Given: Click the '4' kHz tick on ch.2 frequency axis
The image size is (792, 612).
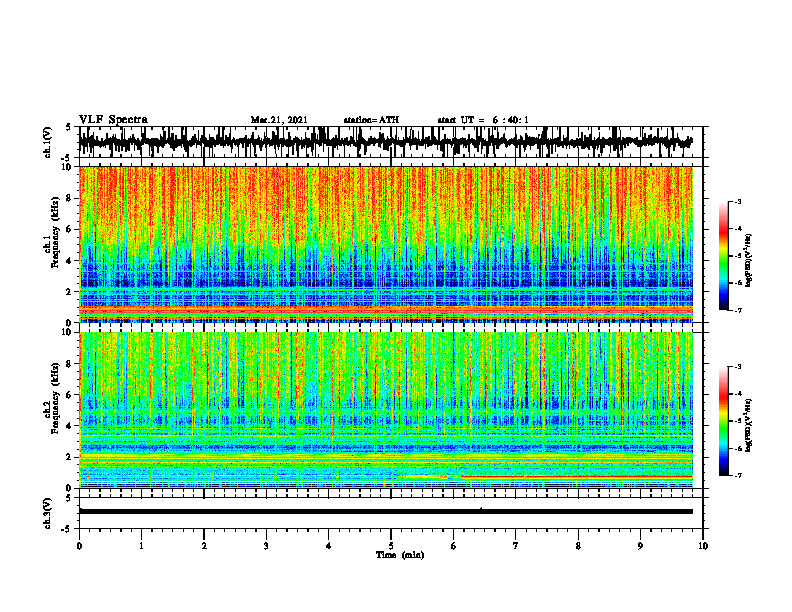Looking at the screenshot, I should [x=69, y=426].
